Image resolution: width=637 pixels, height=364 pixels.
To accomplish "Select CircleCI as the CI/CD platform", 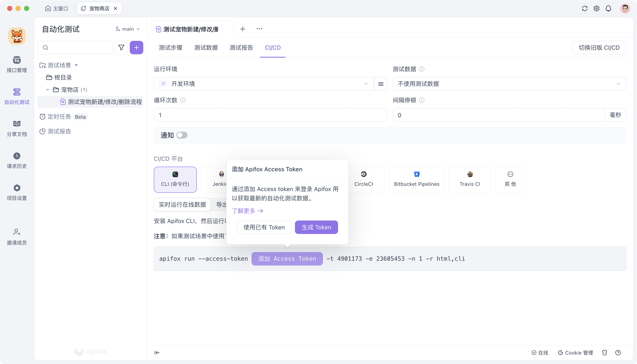I will pos(364,179).
